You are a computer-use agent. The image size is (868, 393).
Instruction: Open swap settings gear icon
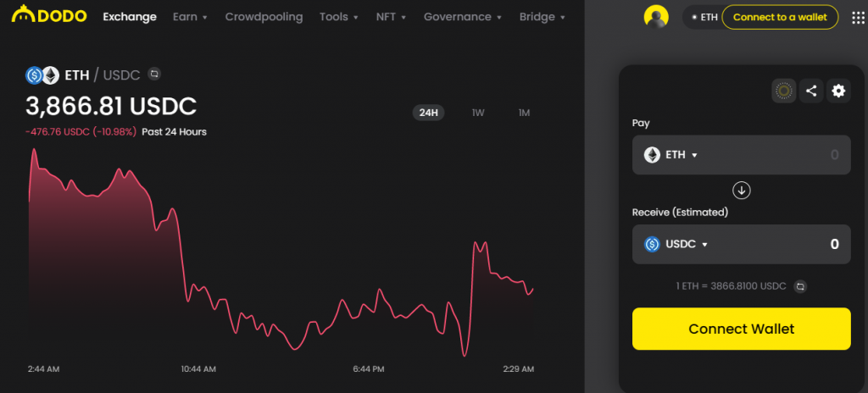click(838, 91)
